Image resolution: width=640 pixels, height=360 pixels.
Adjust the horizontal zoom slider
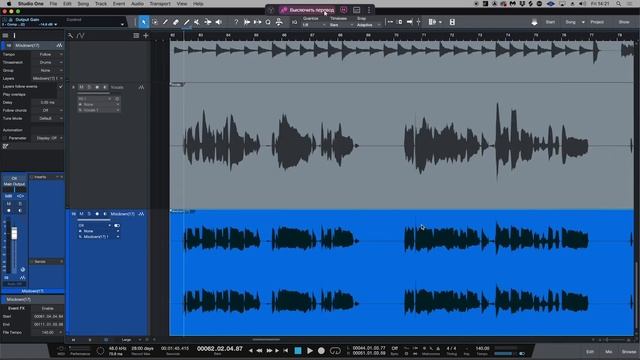coord(607,340)
